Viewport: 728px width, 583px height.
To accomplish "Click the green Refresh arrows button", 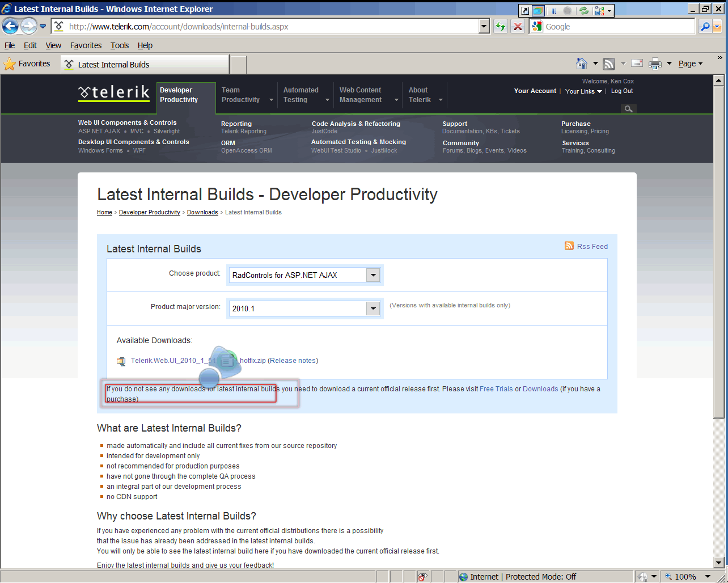I will [x=500, y=27].
